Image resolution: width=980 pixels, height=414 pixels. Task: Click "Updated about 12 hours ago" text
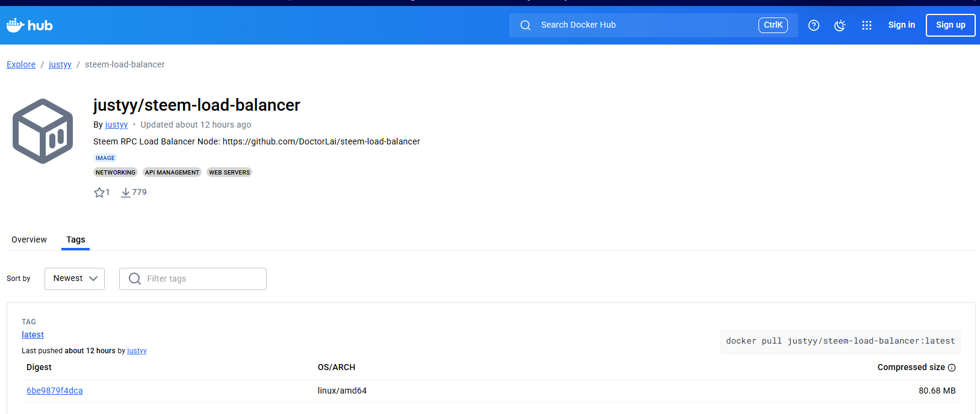tap(196, 125)
